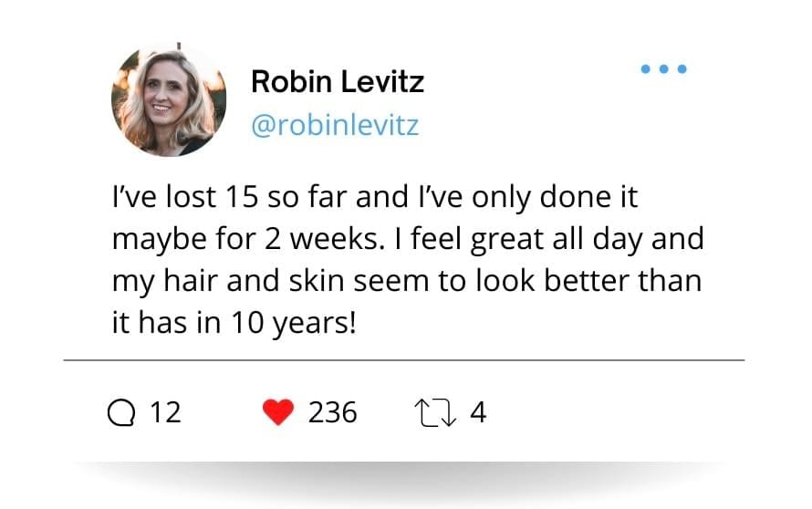Viewport: 812px width, 509px height.
Task: Select the word "weeks." in the tweet
Action: [338, 239]
